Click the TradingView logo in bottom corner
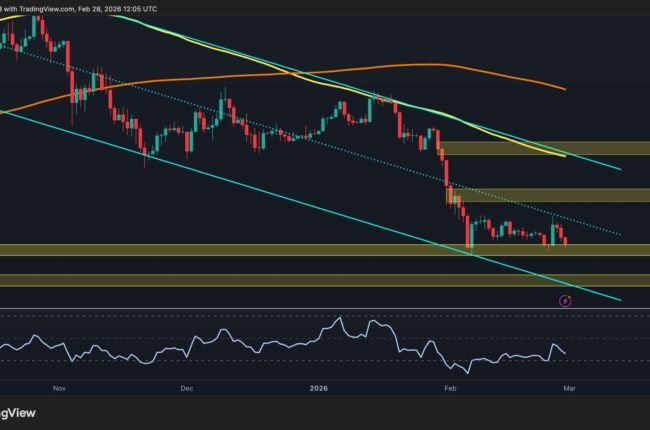 tap(14, 412)
